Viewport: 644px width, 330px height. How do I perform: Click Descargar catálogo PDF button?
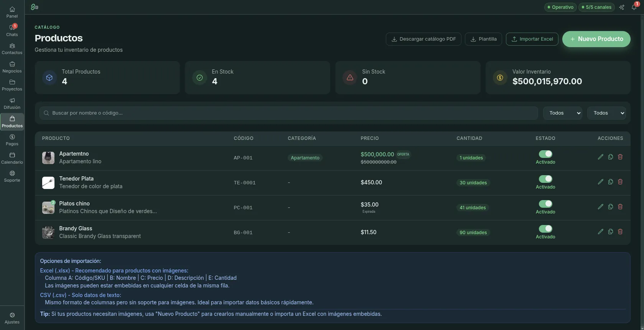(x=423, y=39)
